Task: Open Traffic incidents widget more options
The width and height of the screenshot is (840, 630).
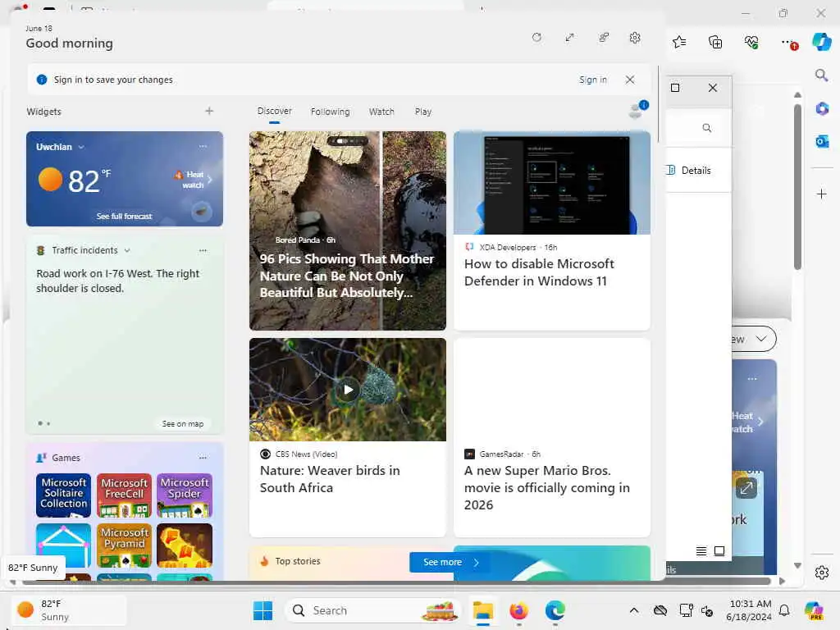Action: pyautogui.click(x=203, y=250)
